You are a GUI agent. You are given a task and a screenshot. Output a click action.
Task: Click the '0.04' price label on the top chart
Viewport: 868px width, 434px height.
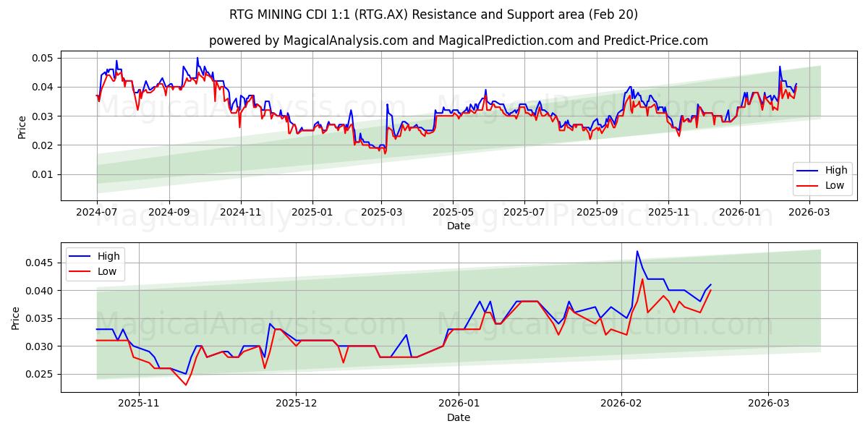click(44, 87)
